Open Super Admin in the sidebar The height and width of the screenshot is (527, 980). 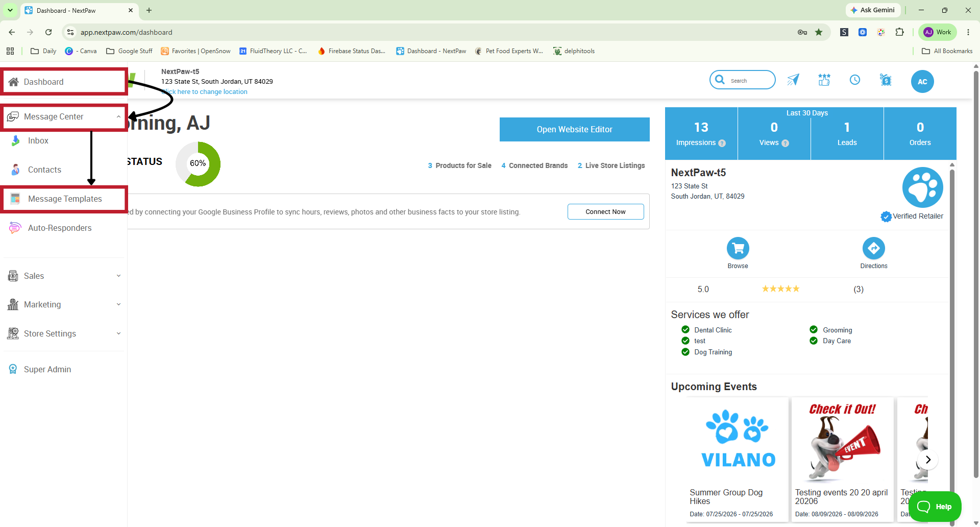coord(47,369)
